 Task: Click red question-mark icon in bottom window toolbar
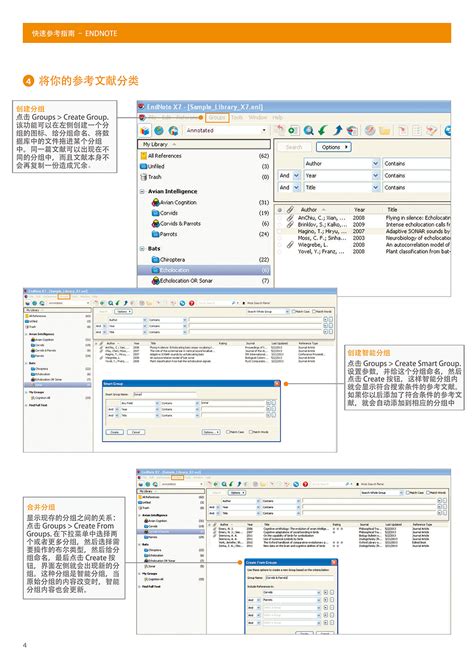point(305,484)
